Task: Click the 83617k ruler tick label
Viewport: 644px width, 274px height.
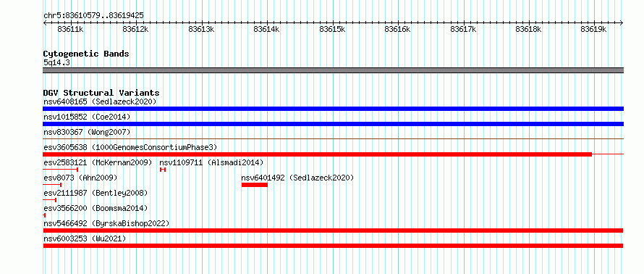Action: pyautogui.click(x=463, y=30)
